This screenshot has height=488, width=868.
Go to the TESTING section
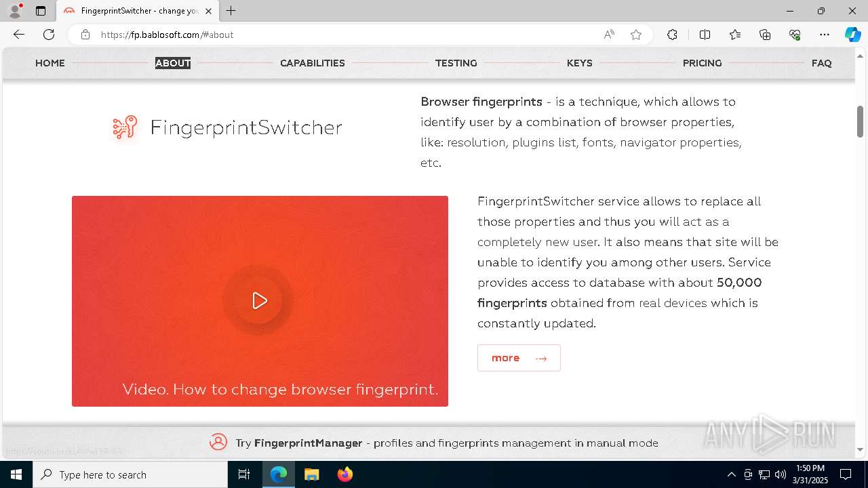click(456, 63)
